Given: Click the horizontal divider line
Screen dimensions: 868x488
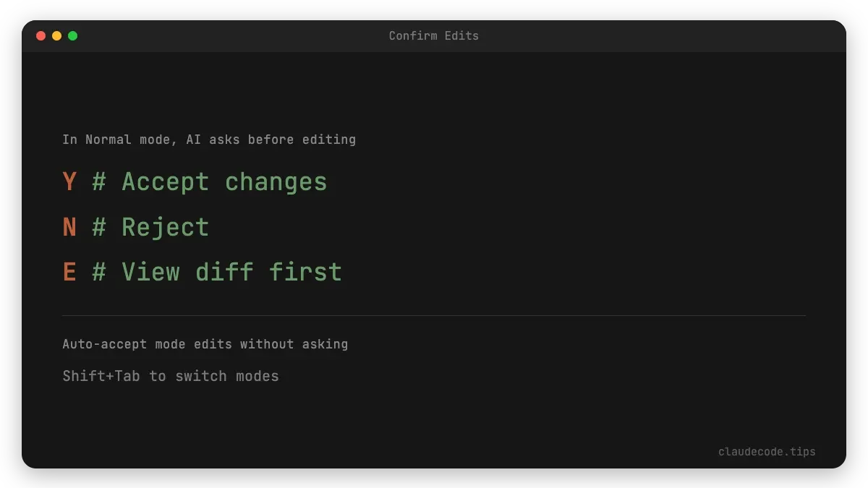Looking at the screenshot, I should click(434, 315).
